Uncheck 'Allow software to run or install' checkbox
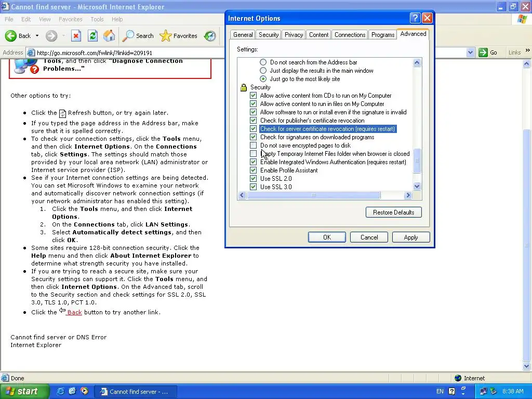This screenshot has width=532, height=399. click(253, 112)
